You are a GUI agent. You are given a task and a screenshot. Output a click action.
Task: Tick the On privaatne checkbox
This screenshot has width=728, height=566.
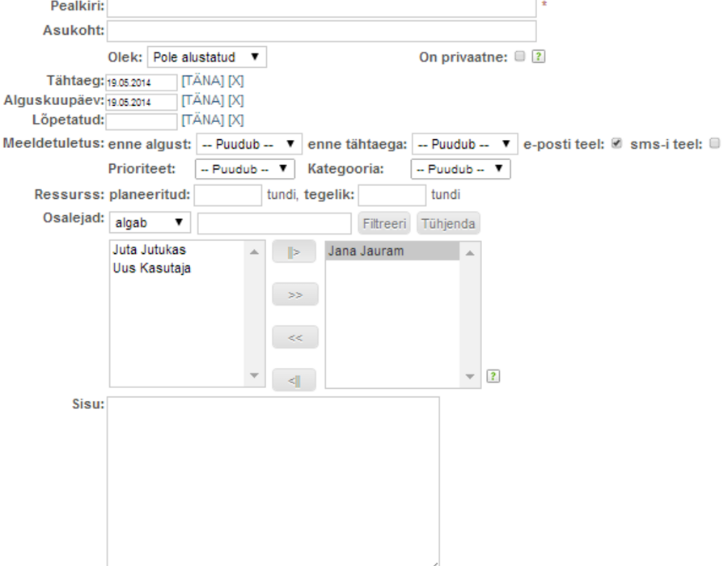click(x=520, y=56)
